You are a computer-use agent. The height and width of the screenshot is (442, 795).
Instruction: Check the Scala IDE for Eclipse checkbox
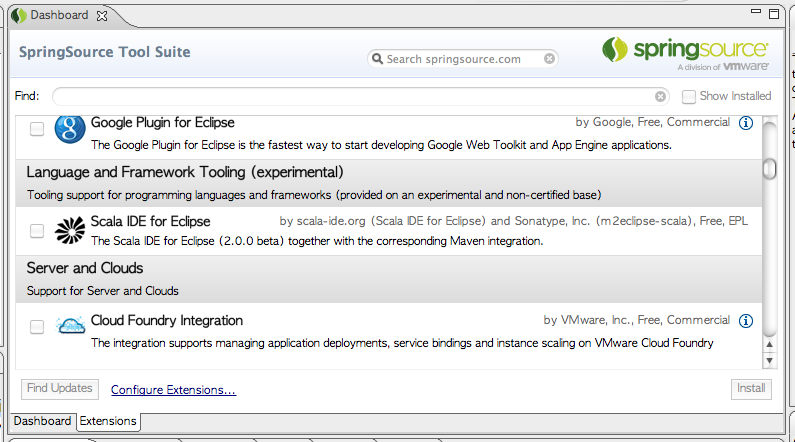(37, 231)
